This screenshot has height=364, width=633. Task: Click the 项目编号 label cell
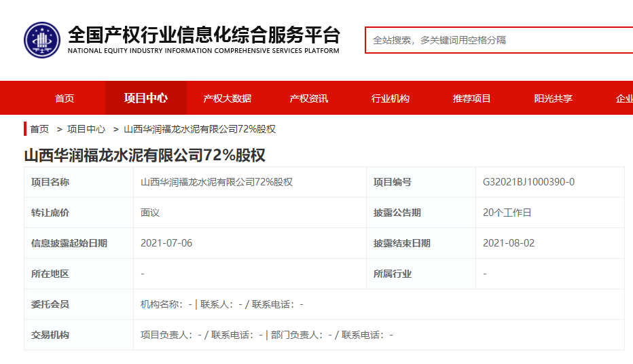pyautogui.click(x=421, y=182)
